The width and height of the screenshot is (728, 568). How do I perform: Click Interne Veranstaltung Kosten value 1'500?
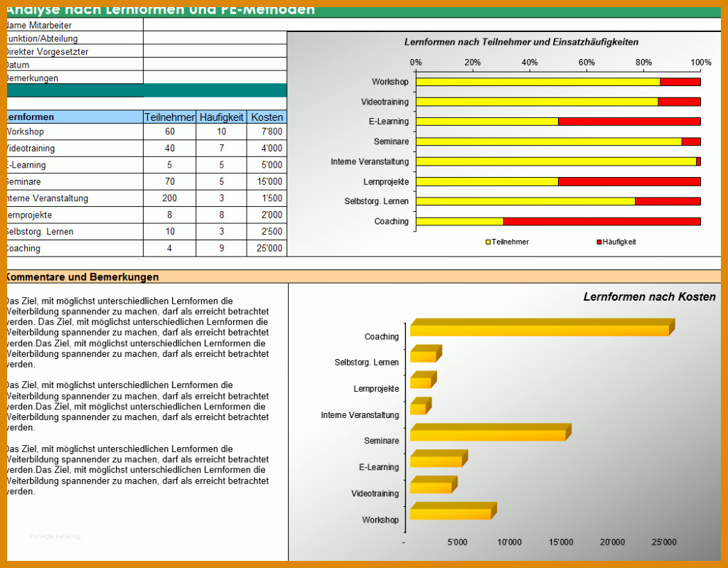pyautogui.click(x=267, y=198)
